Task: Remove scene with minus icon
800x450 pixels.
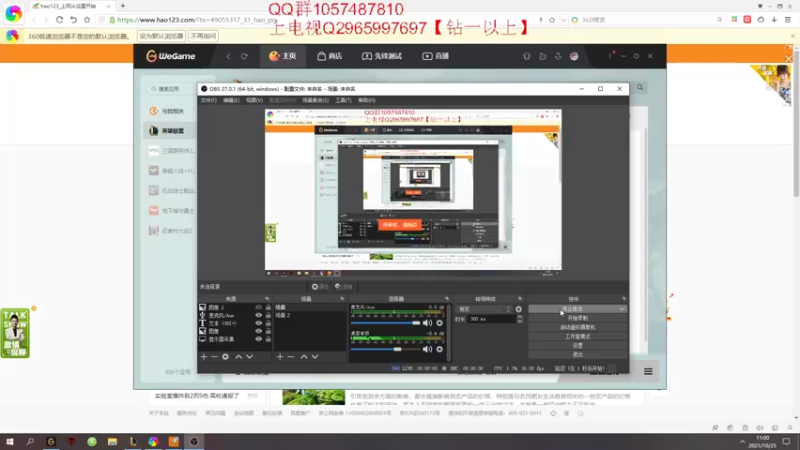Action: 291,357
